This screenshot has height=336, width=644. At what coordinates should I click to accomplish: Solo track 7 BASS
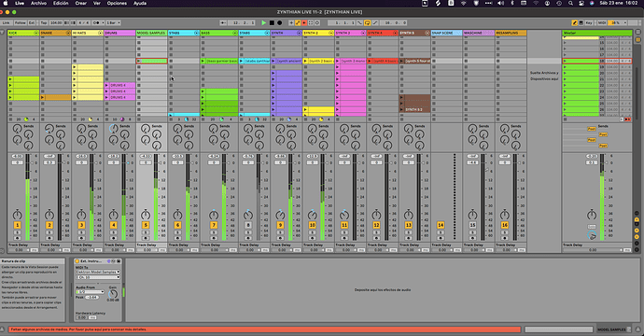click(x=214, y=232)
